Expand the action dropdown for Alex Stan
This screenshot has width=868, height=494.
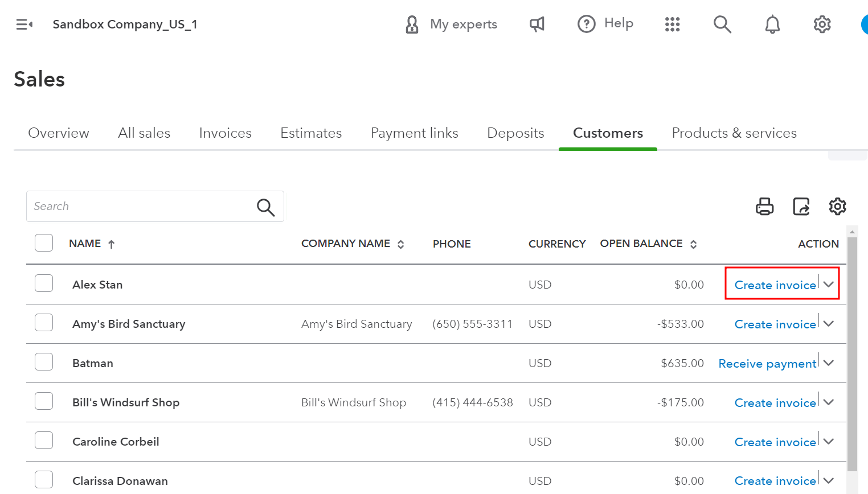point(829,284)
